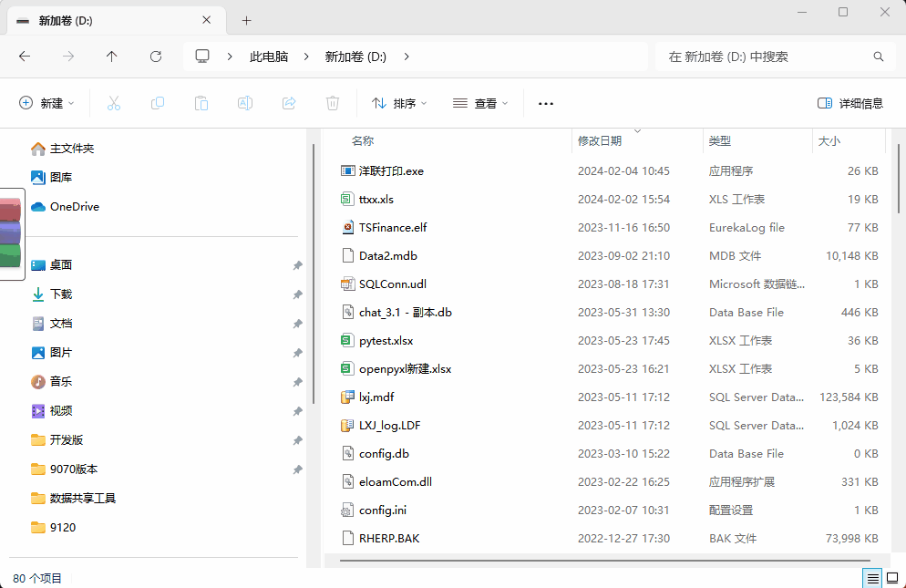The image size is (906, 588).
Task: Open the 新建 dropdown menu
Action: tap(47, 103)
